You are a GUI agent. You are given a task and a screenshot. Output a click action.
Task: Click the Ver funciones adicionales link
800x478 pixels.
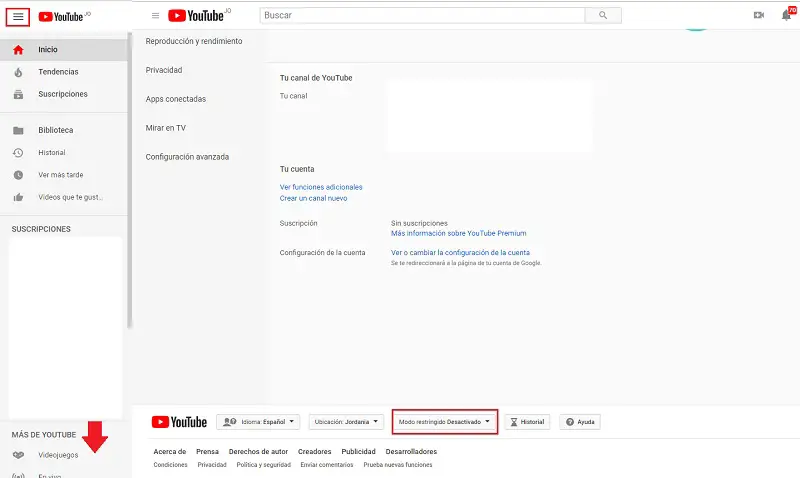(321, 187)
